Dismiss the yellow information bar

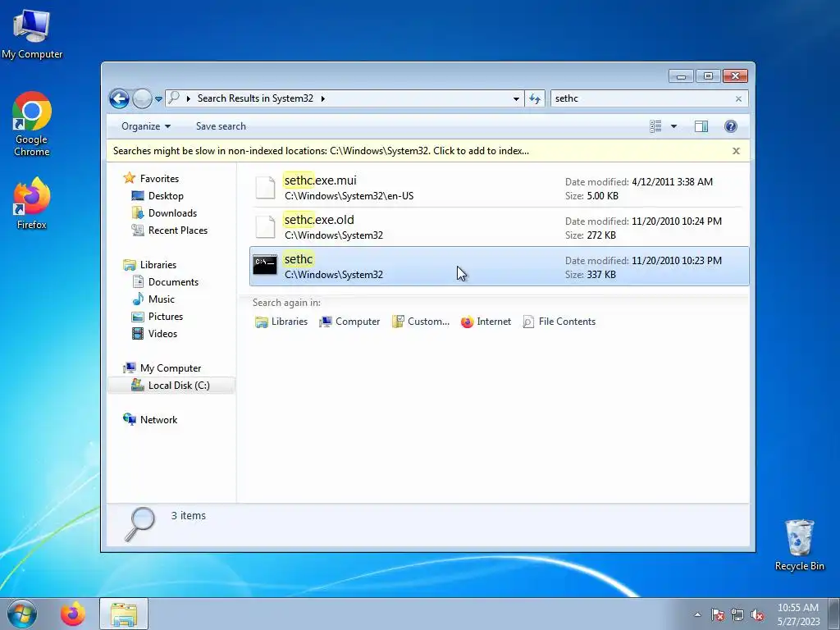tap(736, 151)
